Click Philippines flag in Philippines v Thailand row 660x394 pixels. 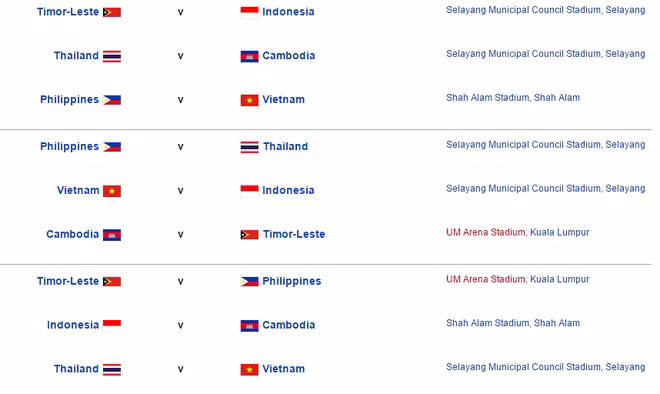[x=112, y=147]
